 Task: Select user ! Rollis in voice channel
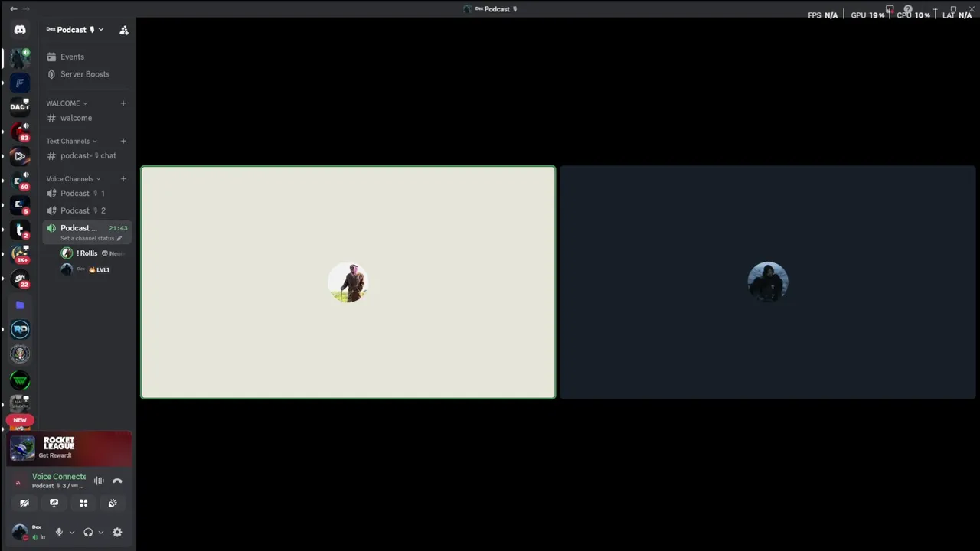coord(93,253)
